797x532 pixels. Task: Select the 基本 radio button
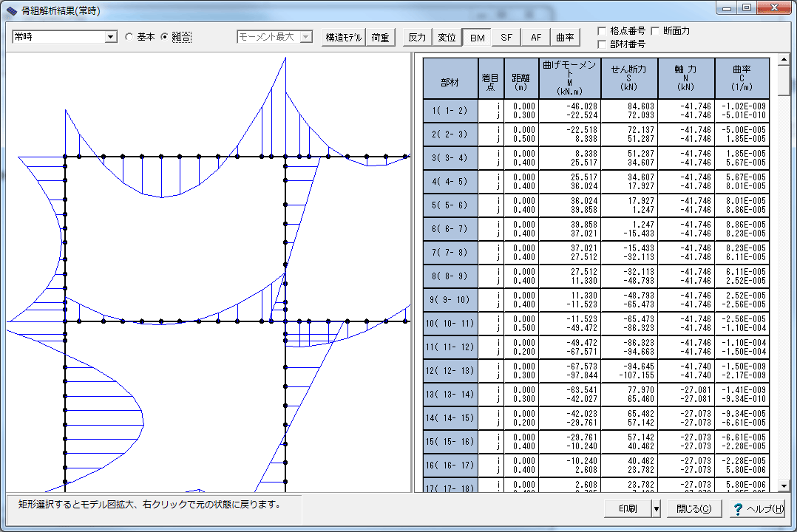(x=129, y=37)
